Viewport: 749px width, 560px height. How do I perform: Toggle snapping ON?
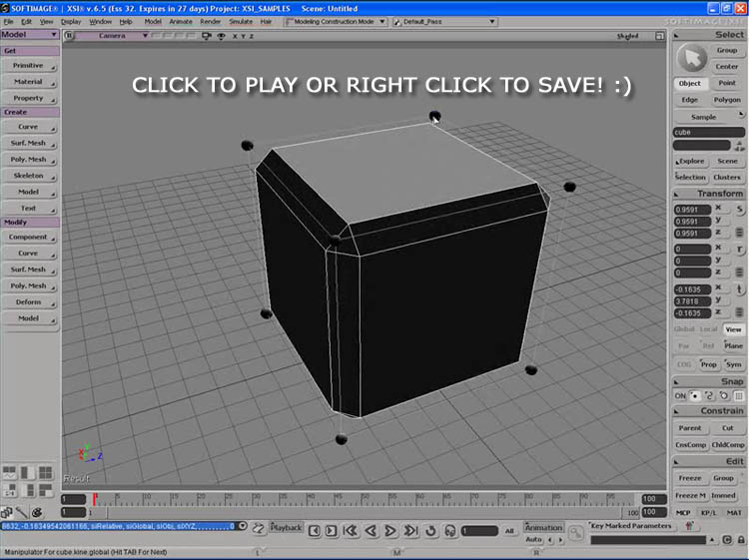click(x=680, y=395)
